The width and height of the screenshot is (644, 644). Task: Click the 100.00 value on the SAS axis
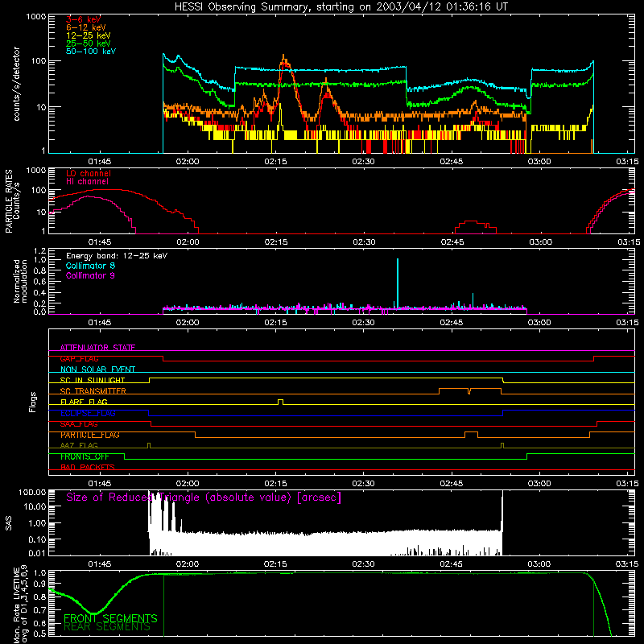pos(32,493)
